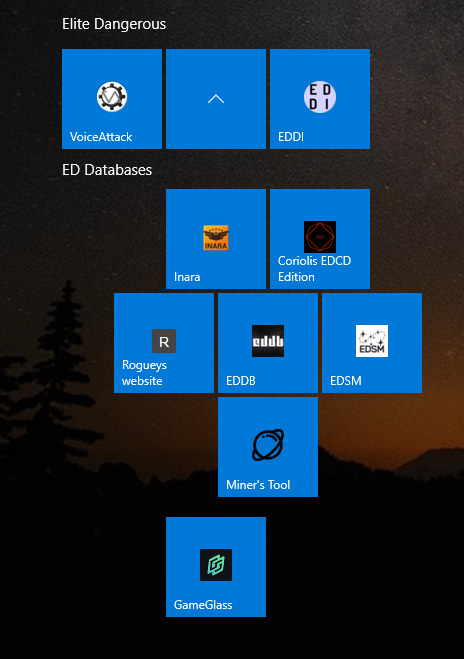The height and width of the screenshot is (659, 464).
Task: Open Coriolis EDCD Edition tile
Action: tap(320, 239)
